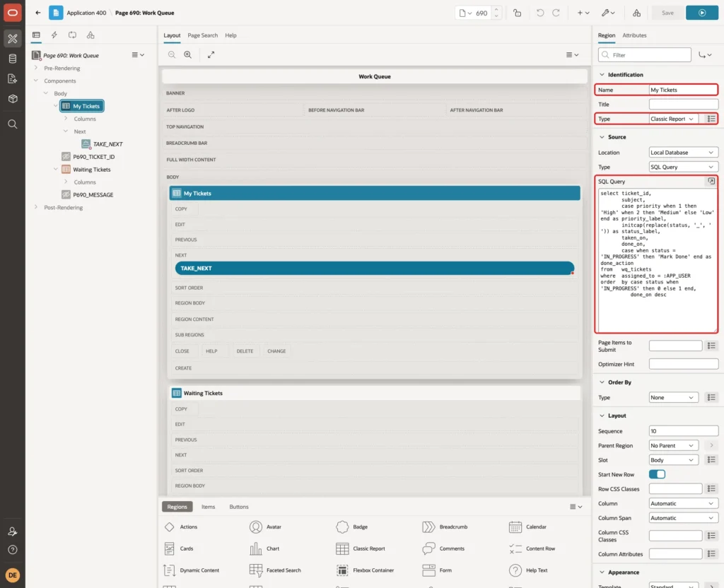Select the TAKE_NEXT button in layout
The height and width of the screenshot is (588, 724).
click(375, 268)
